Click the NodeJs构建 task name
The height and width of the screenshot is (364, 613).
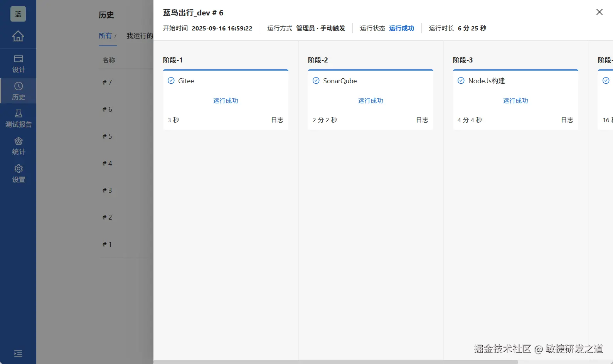pos(487,81)
